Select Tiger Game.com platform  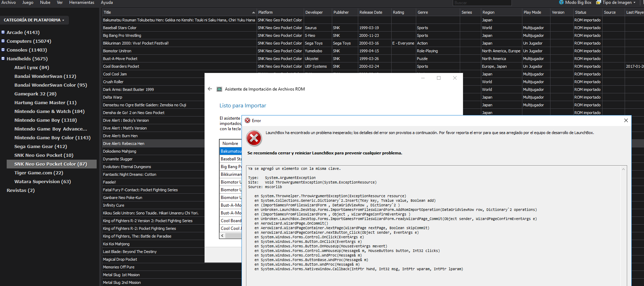click(39, 173)
